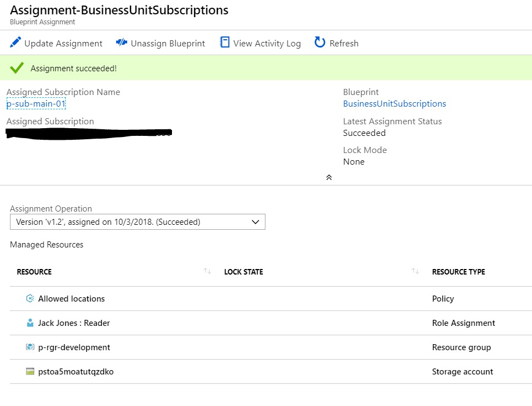The height and width of the screenshot is (406, 532).
Task: Click the circular Refresh arrow icon
Action: [x=320, y=43]
